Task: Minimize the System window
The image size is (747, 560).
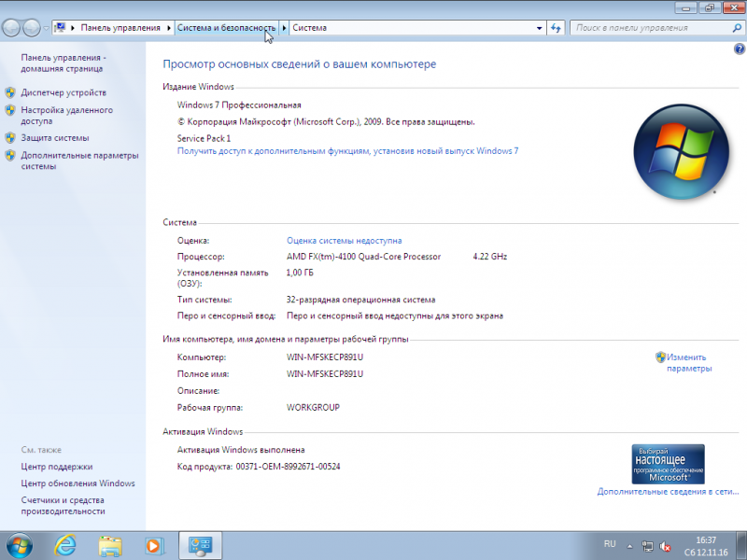Action: (685, 7)
